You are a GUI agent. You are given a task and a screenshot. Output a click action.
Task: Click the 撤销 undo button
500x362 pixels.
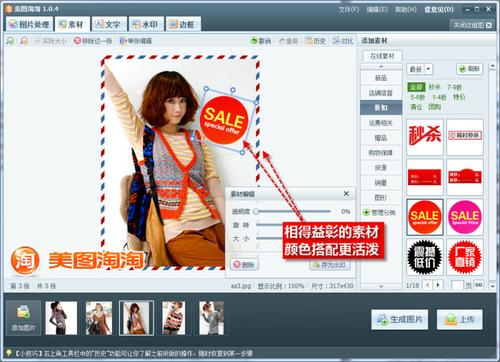[x=261, y=41]
